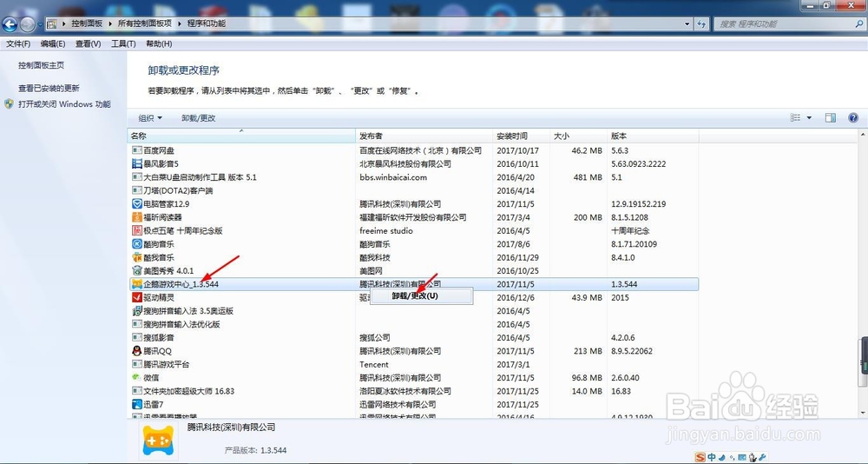The height and width of the screenshot is (464, 868).
Task: Click the shield icon beside Windows 功能
Action: point(9,104)
